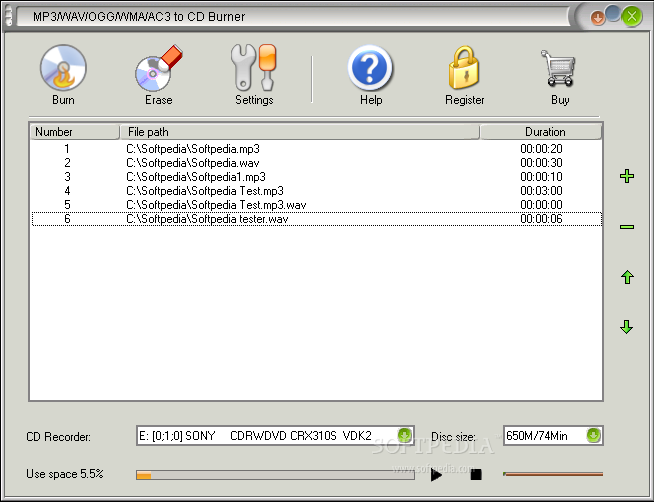Select row C:\Softpedia\Softpedia Test.mp3
This screenshot has width=654, height=502.
[317, 191]
